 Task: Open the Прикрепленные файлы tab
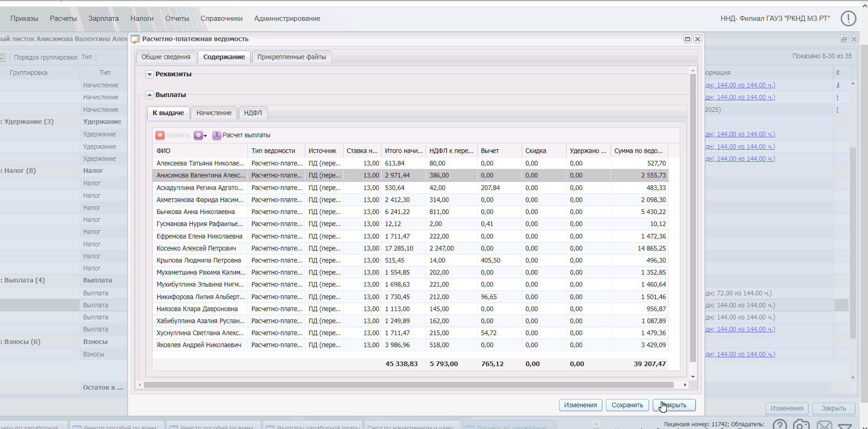[291, 57]
